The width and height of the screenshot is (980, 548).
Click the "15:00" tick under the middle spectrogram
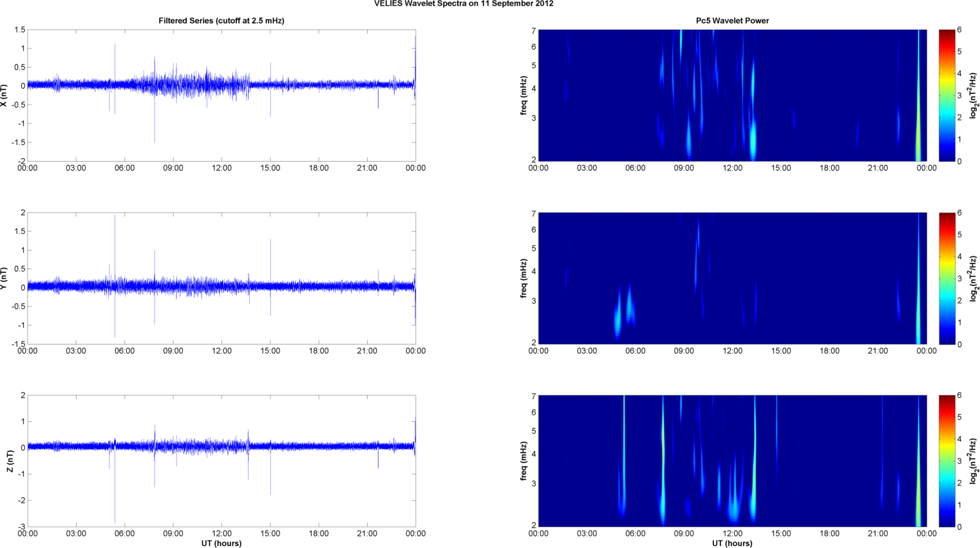[x=781, y=351]
